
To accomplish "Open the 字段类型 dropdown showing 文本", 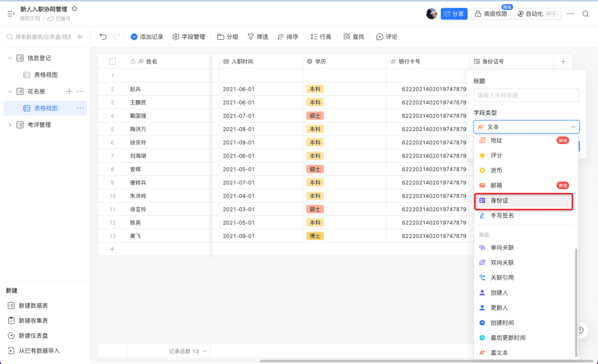I will coord(526,127).
